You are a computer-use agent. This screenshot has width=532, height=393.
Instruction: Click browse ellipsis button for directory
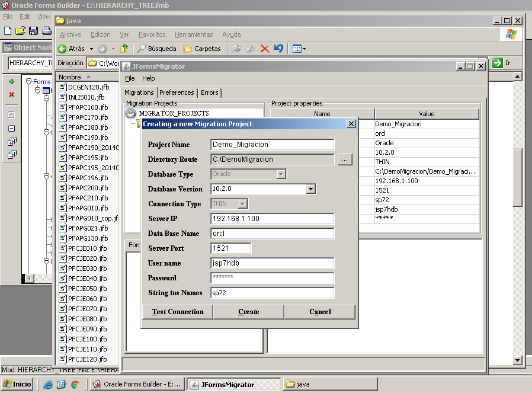click(x=345, y=159)
